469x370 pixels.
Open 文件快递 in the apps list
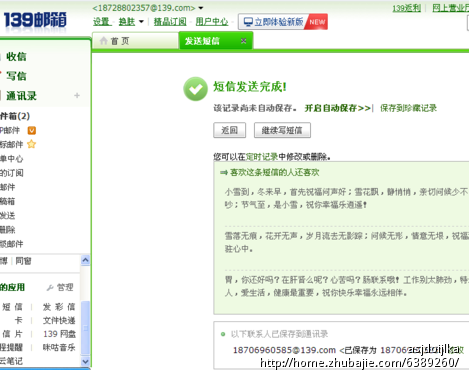(x=59, y=320)
